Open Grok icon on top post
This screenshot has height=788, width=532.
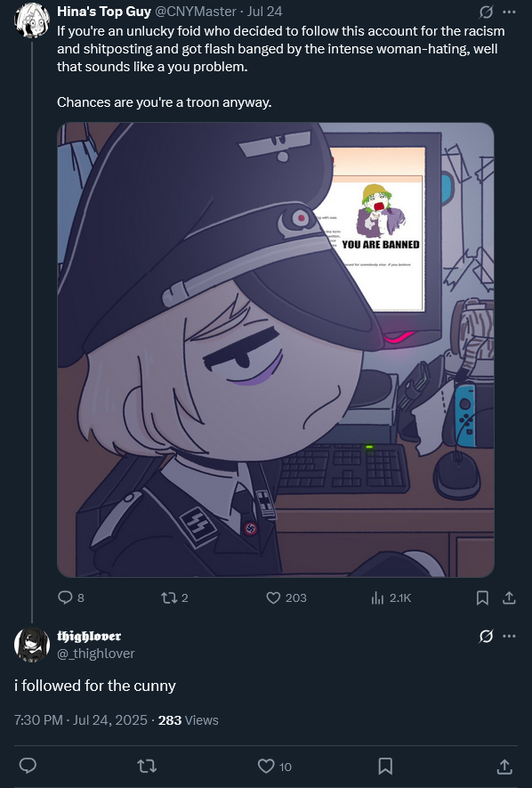[486, 12]
